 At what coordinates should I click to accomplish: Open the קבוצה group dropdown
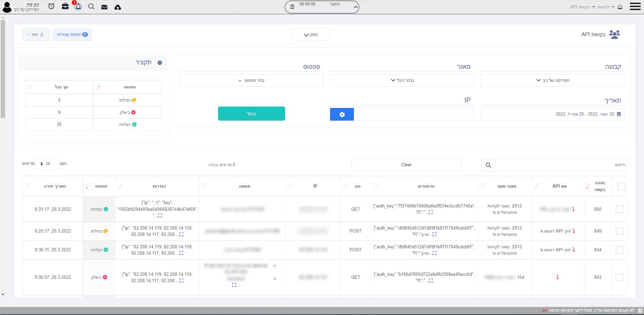click(552, 80)
